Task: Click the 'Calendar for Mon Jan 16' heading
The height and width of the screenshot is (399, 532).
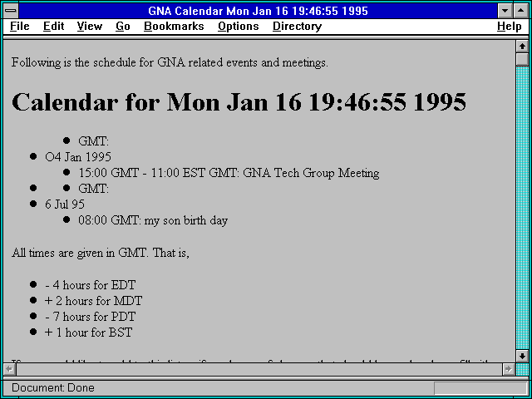Action: pyautogui.click(x=239, y=101)
